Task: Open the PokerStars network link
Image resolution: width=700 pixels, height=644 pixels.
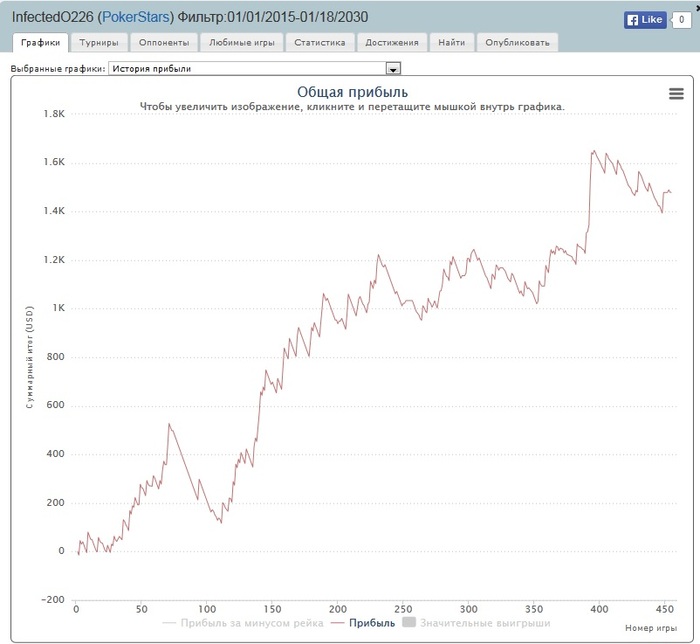Action: coord(136,17)
